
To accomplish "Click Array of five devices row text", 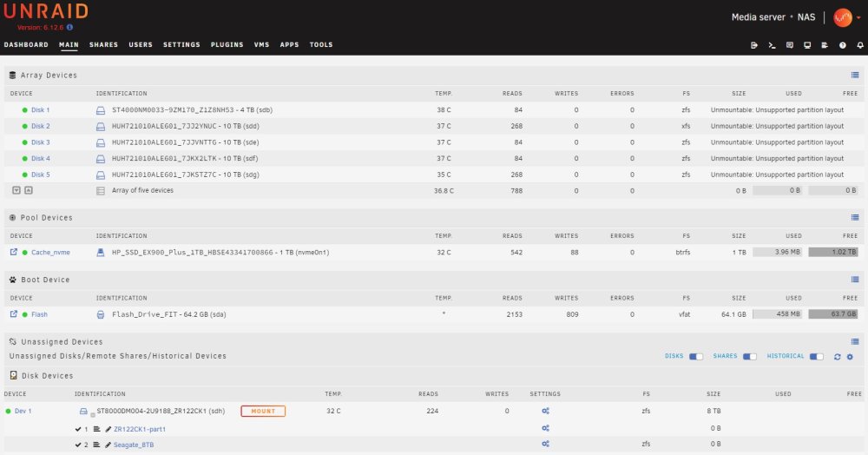I will click(143, 190).
